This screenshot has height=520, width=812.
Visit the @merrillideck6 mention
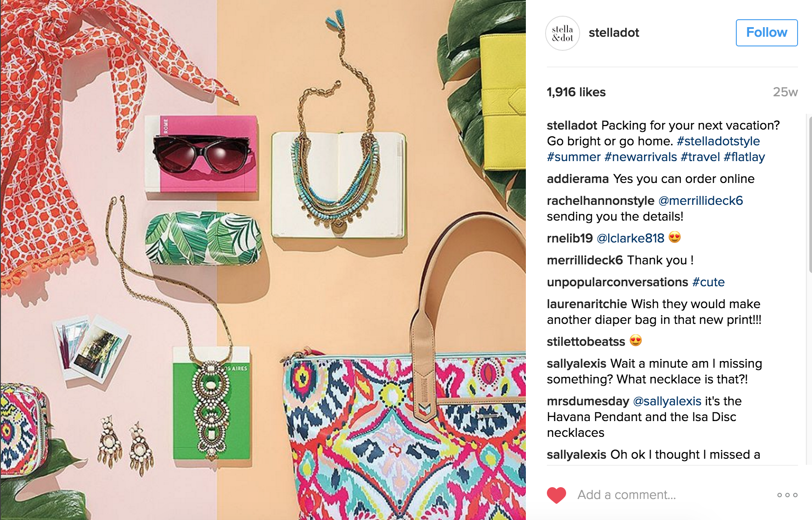[x=700, y=200]
